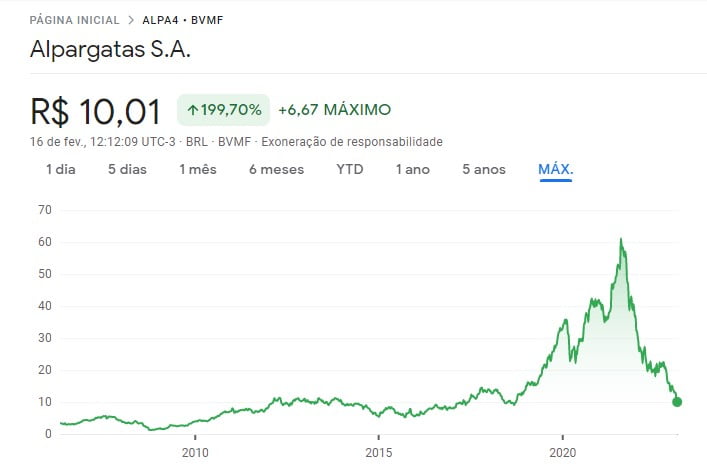This screenshot has height=475, width=707.
Task: Show the 1 mês chart range
Action: point(198,169)
